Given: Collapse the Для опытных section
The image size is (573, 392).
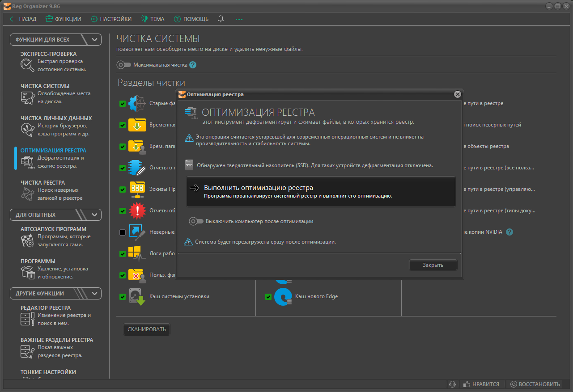Looking at the screenshot, I should pyautogui.click(x=94, y=215).
